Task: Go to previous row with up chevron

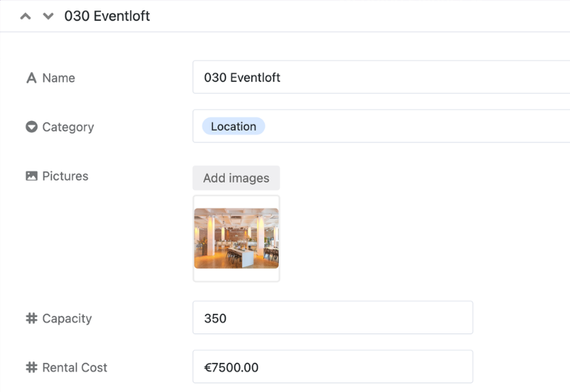Action: coord(25,16)
